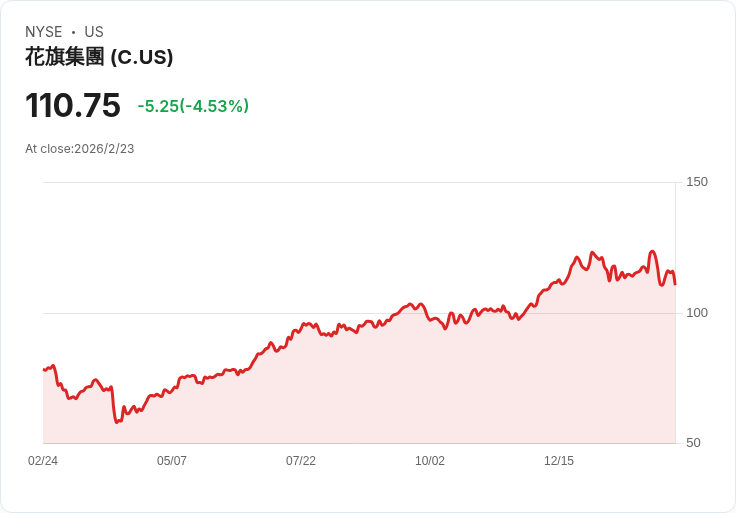Select the 10/02 date on the x-axis

(430, 461)
